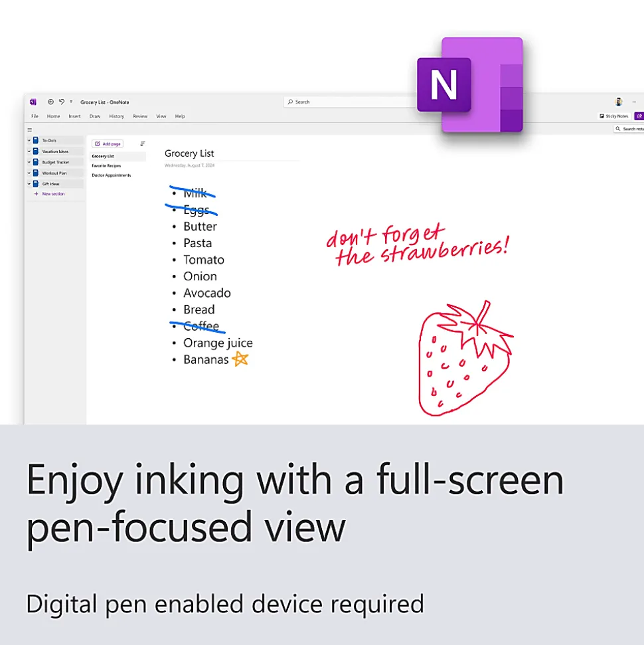This screenshot has width=644, height=645.
Task: Open the File menu
Action: [35, 116]
